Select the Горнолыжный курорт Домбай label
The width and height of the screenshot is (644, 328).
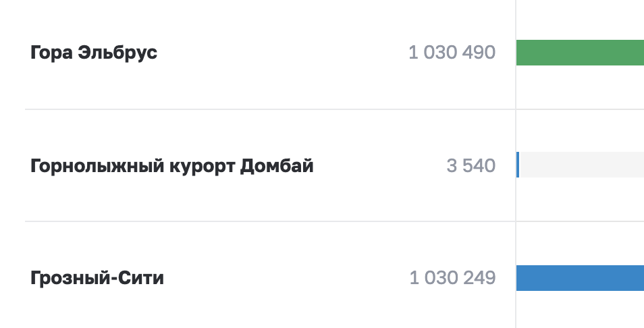pos(172,165)
